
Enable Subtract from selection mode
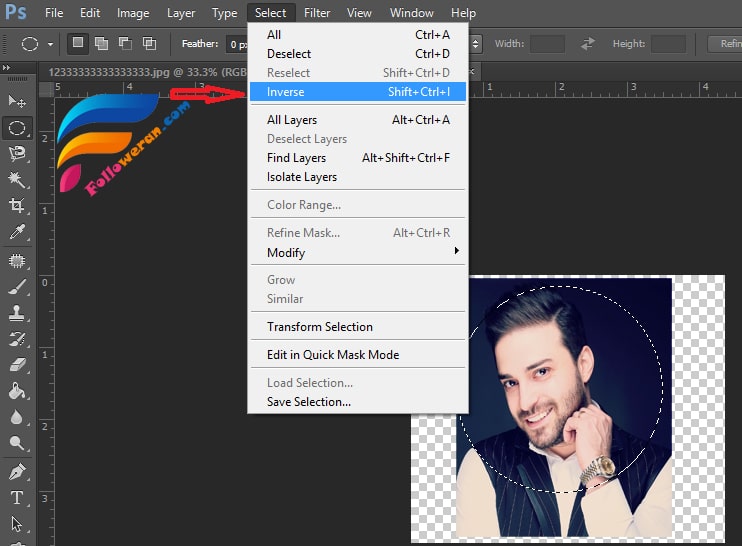[126, 44]
